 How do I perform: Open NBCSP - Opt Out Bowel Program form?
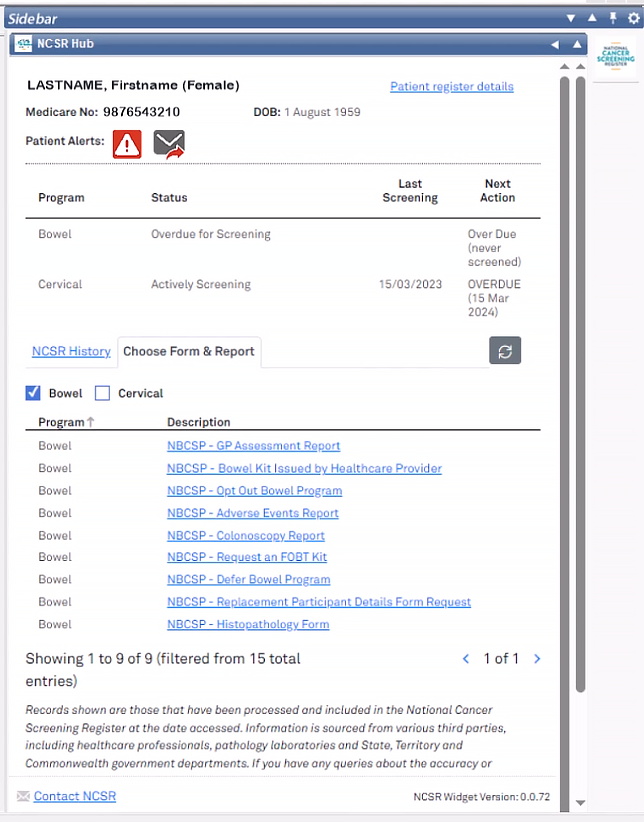(x=254, y=491)
